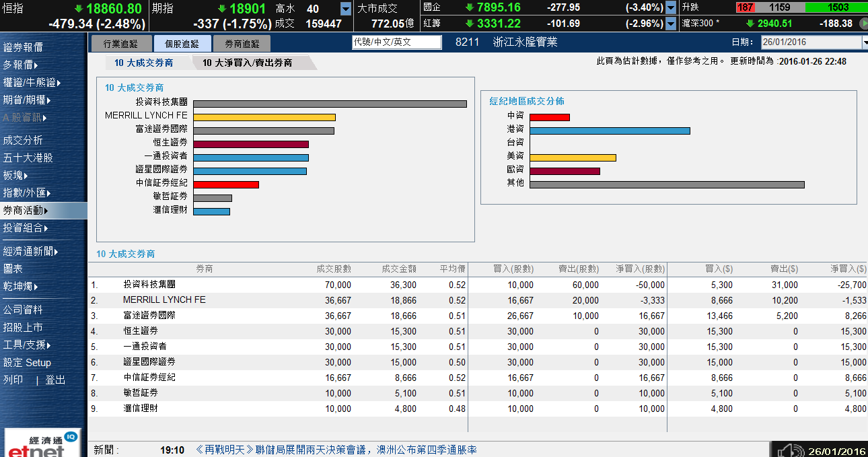Select the 10 大淨買入/賣出券商 sub-tab
Image resolution: width=868 pixels, height=457 pixels.
coord(248,63)
